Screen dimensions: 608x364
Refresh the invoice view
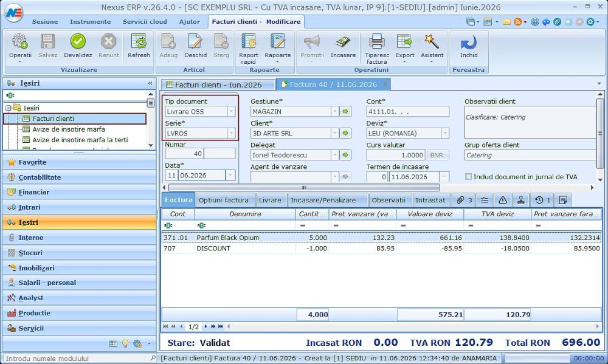tap(139, 46)
